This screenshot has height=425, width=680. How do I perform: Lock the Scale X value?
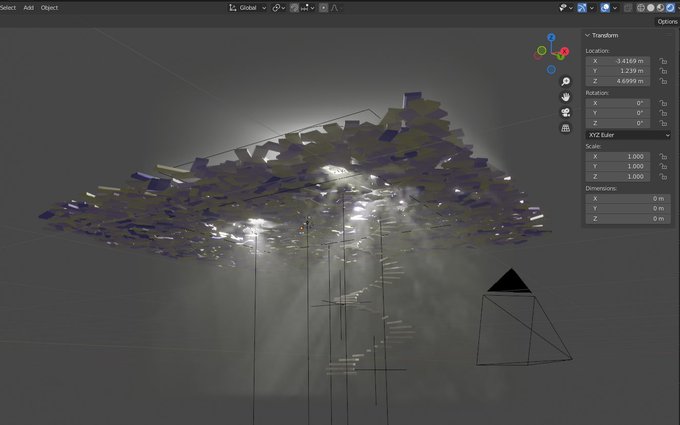click(x=663, y=157)
